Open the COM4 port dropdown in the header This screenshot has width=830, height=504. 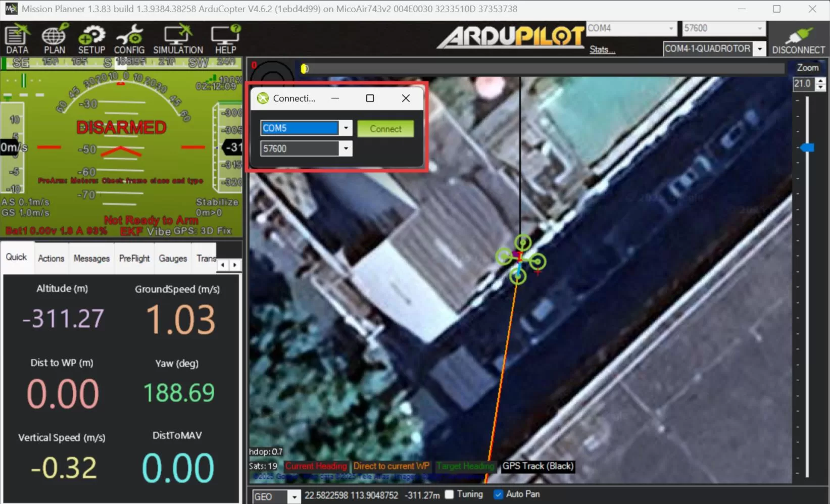pos(671,28)
